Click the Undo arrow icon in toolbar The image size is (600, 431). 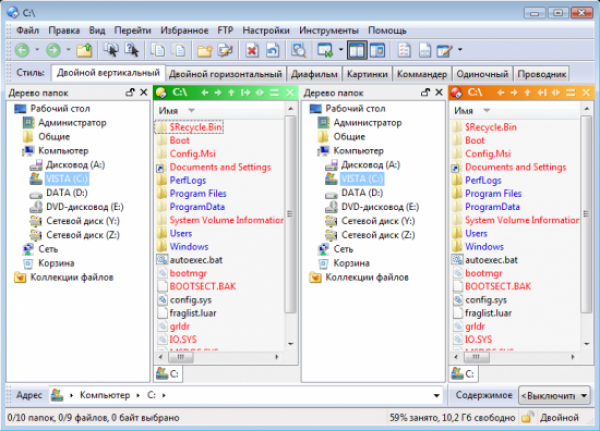(274, 49)
